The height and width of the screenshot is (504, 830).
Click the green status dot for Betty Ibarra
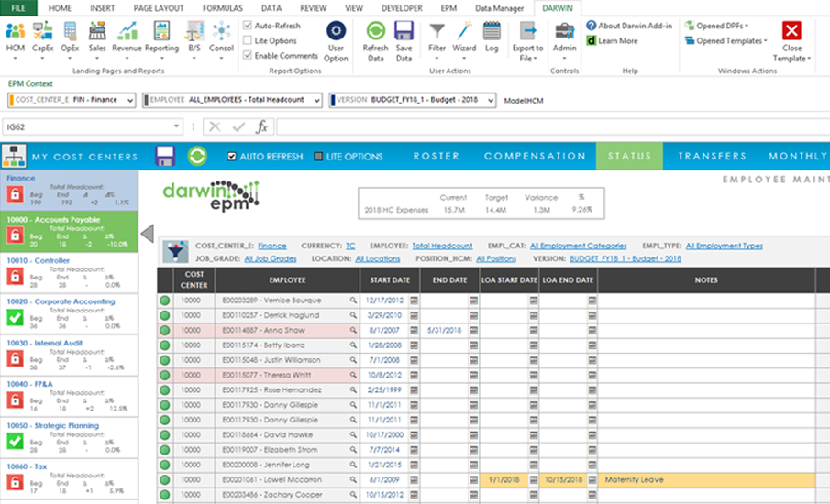click(x=164, y=345)
